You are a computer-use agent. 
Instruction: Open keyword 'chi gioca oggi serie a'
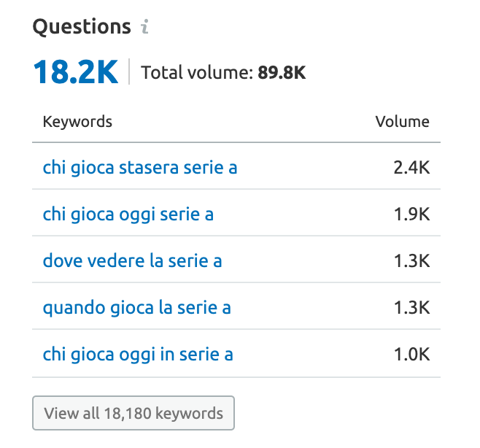pyautogui.click(x=128, y=215)
